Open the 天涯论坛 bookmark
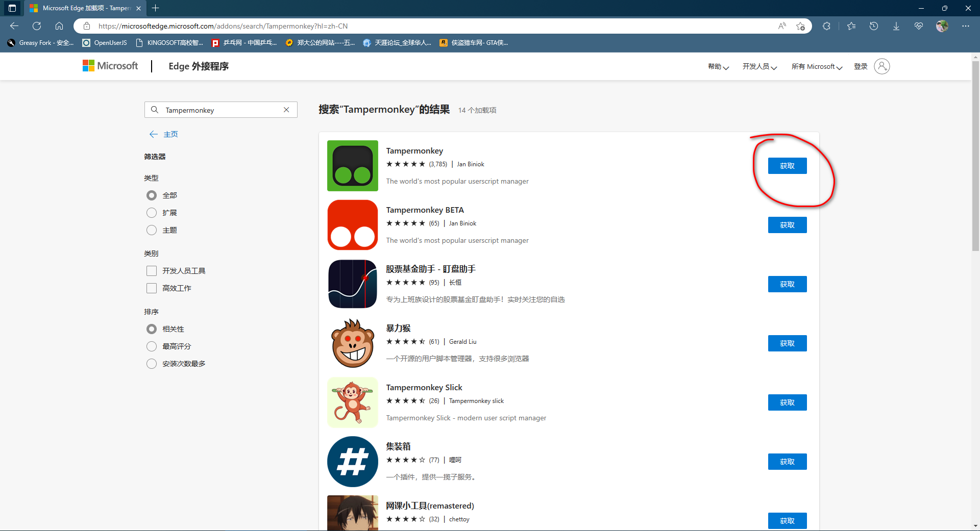The width and height of the screenshot is (980, 531). click(397, 43)
